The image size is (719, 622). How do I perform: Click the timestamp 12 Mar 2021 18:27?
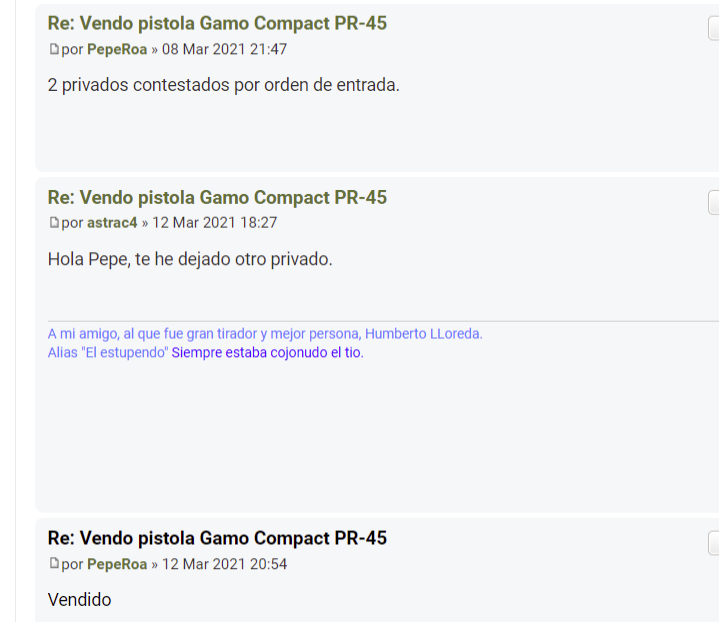[x=214, y=223]
